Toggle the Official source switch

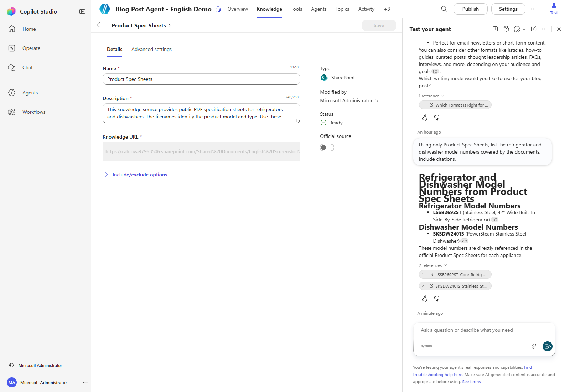click(x=327, y=148)
